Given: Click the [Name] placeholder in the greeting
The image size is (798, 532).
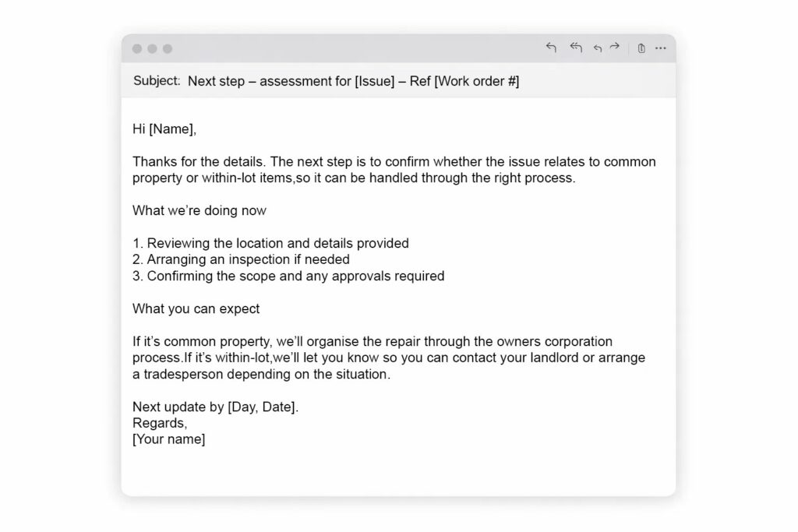Looking at the screenshot, I should click(172, 129).
